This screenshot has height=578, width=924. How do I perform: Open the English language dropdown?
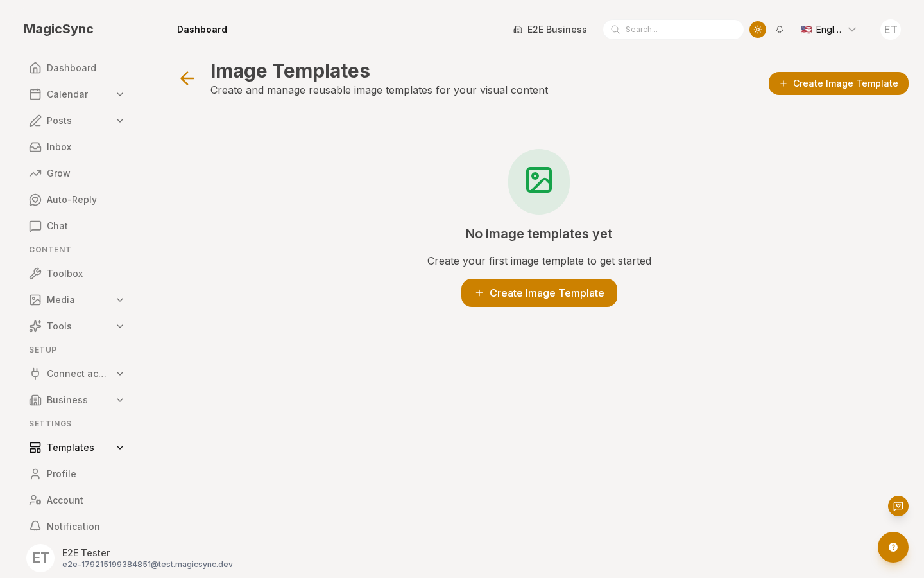pyautogui.click(x=828, y=30)
